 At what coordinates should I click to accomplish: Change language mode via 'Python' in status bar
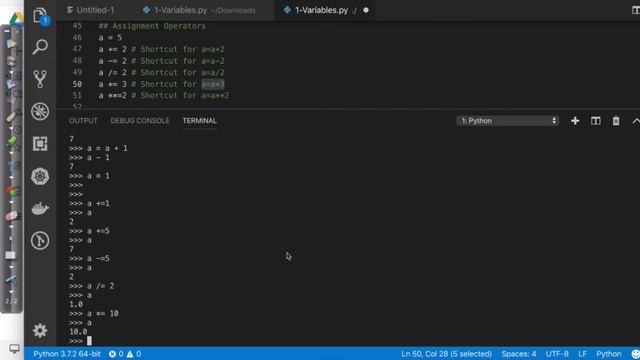[609, 354]
